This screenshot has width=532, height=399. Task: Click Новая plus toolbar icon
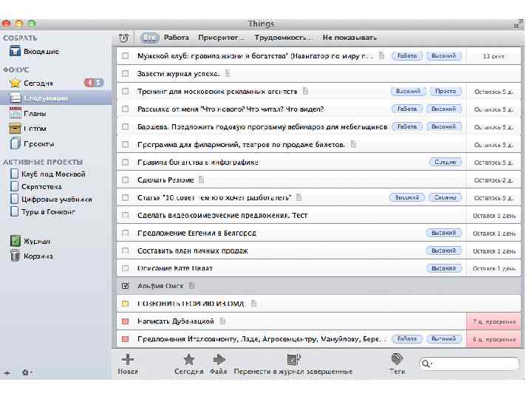[128, 359]
